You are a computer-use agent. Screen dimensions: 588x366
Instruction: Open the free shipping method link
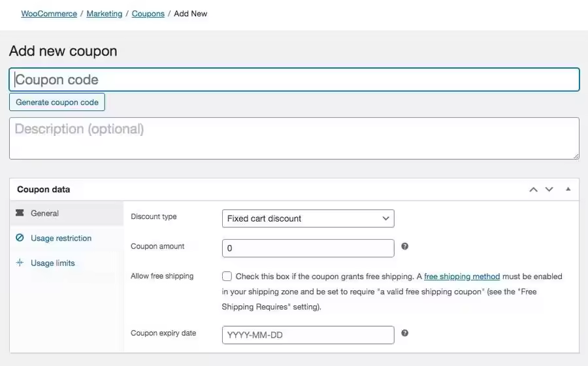tap(462, 276)
